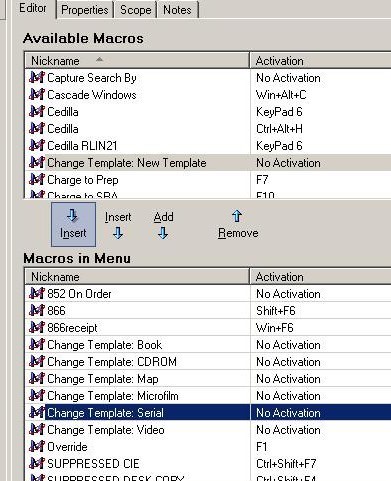Click macro icon beside Change Template: New Template

pyautogui.click(x=37, y=163)
